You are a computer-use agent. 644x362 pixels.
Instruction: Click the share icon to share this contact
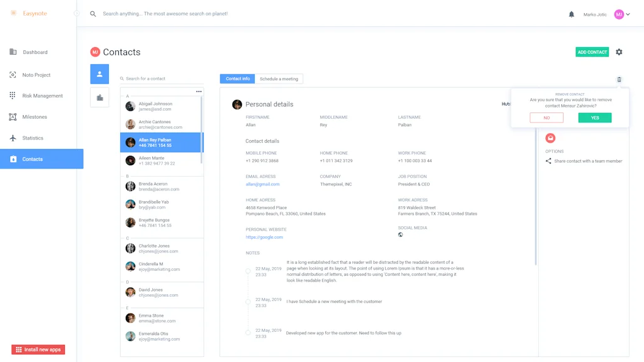pos(548,161)
